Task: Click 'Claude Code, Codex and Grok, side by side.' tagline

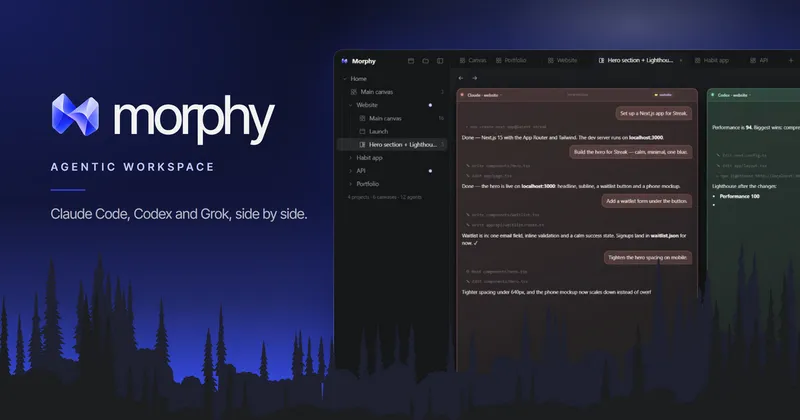Action: point(179,214)
